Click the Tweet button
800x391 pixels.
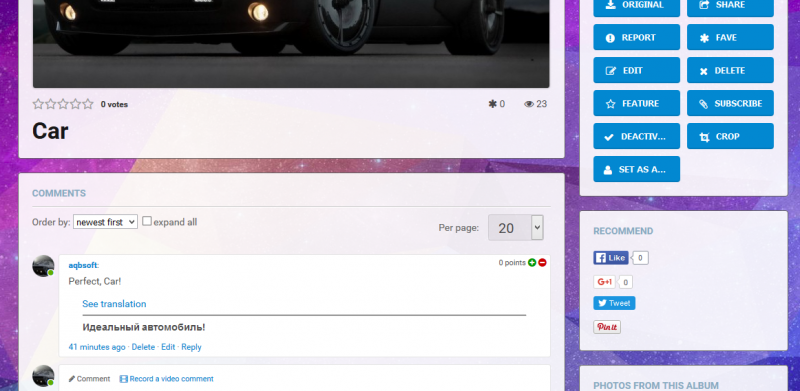pyautogui.click(x=614, y=303)
